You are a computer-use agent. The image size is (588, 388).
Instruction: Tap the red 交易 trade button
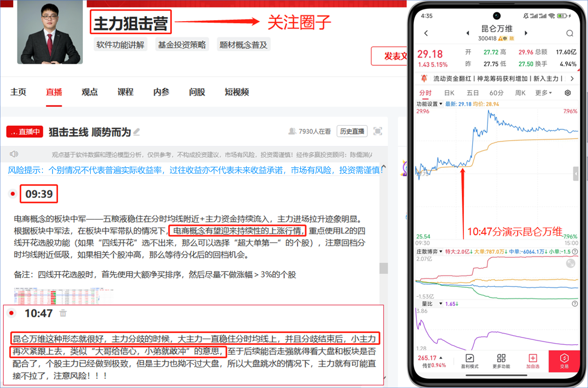(x=564, y=361)
